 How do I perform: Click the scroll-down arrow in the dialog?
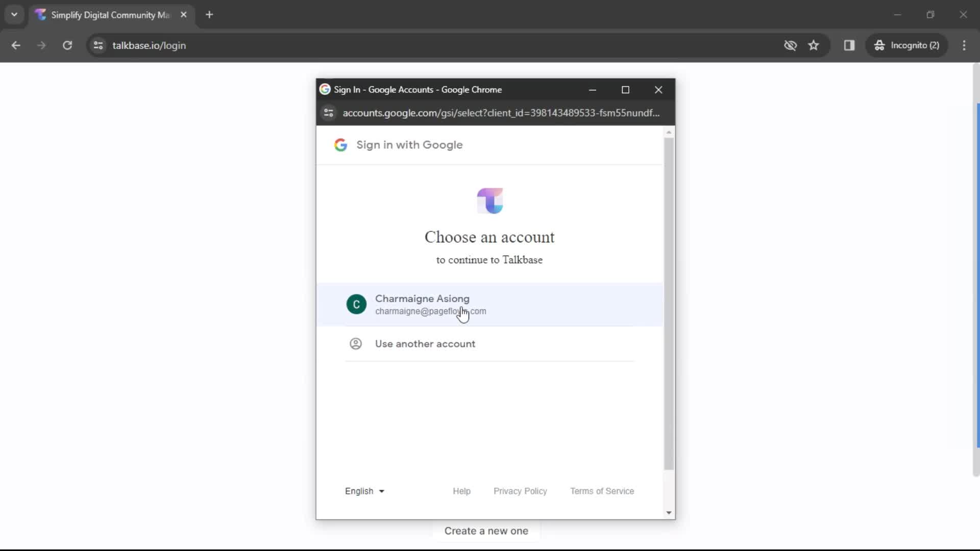click(x=669, y=513)
